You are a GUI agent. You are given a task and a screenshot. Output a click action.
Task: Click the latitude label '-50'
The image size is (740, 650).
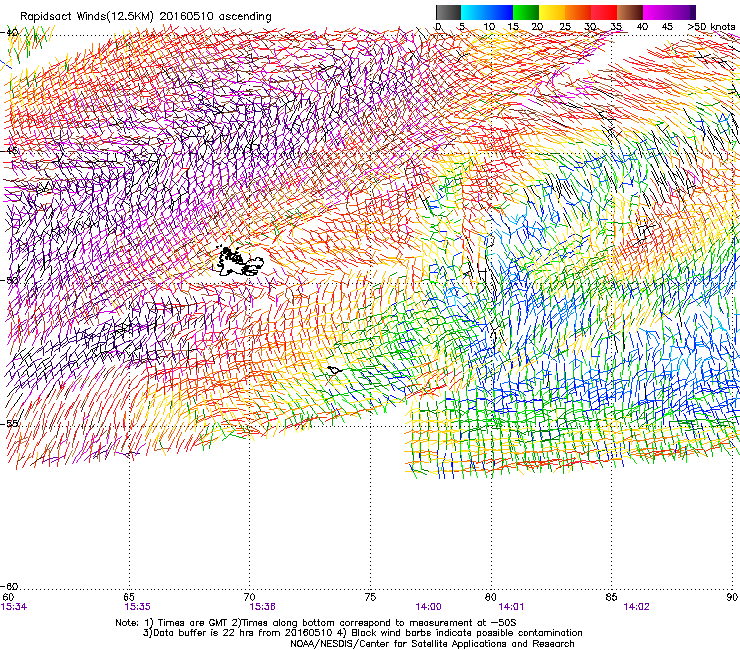(x=9, y=280)
